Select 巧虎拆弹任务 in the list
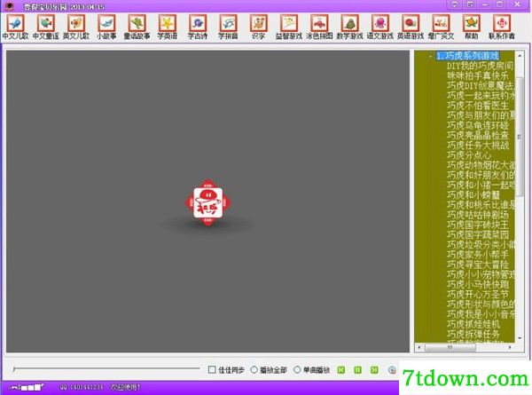This screenshot has height=395, width=532. click(473, 334)
